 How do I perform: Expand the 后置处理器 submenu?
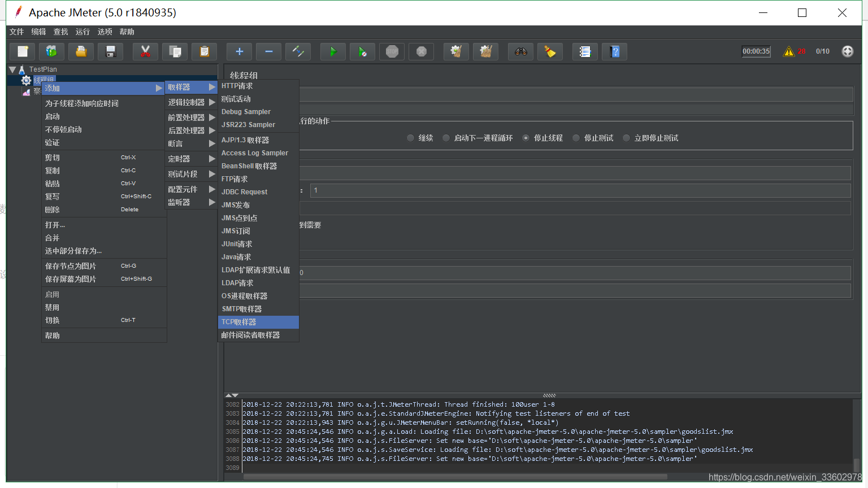click(191, 130)
